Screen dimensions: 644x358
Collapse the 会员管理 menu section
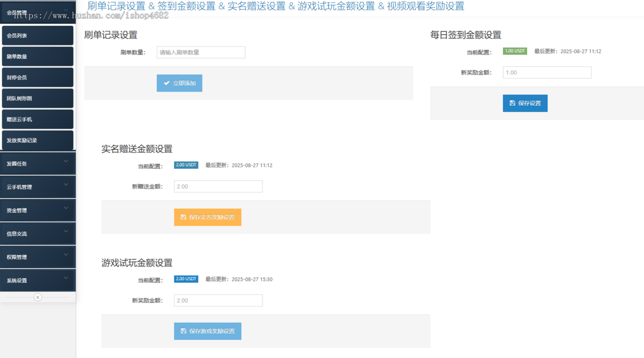(38, 12)
